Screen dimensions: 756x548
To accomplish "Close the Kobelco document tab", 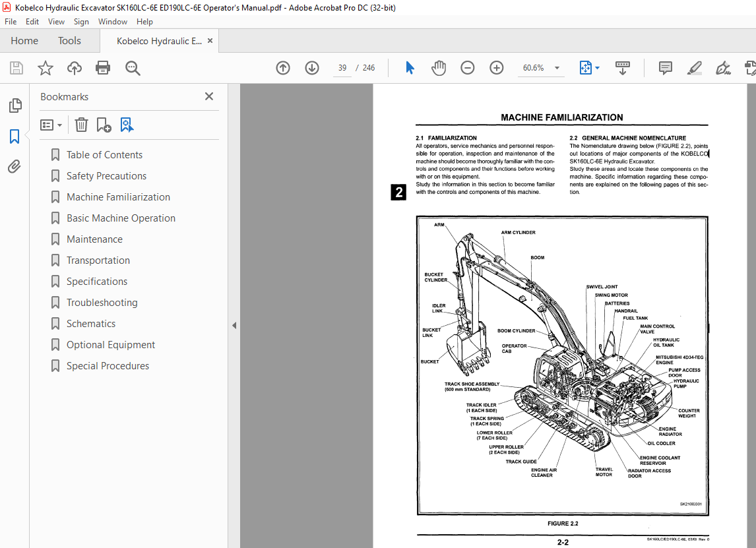I will [210, 40].
